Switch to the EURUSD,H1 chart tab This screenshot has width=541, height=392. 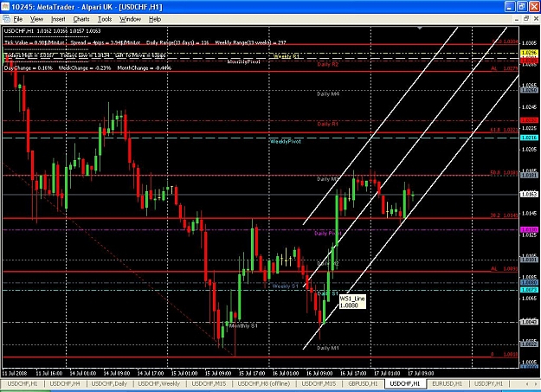pyautogui.click(x=448, y=383)
